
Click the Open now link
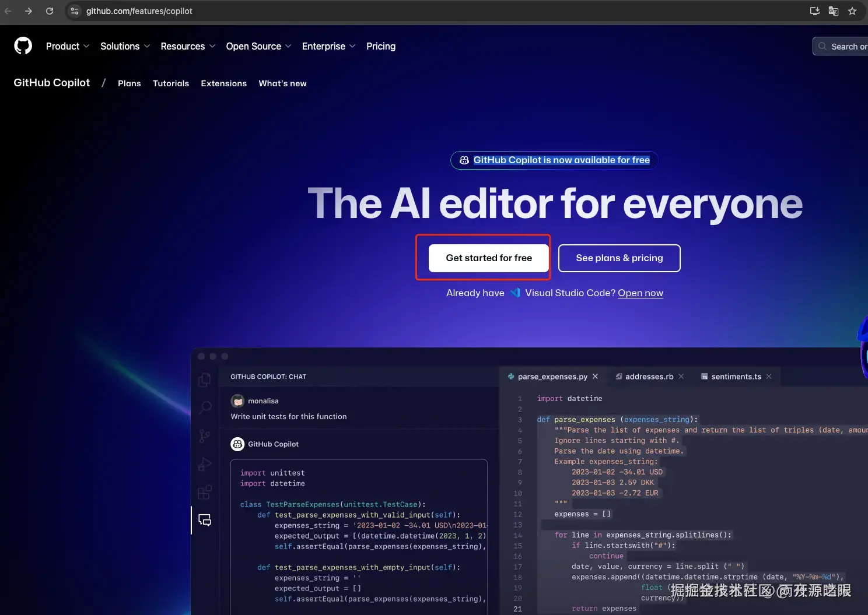[640, 293]
